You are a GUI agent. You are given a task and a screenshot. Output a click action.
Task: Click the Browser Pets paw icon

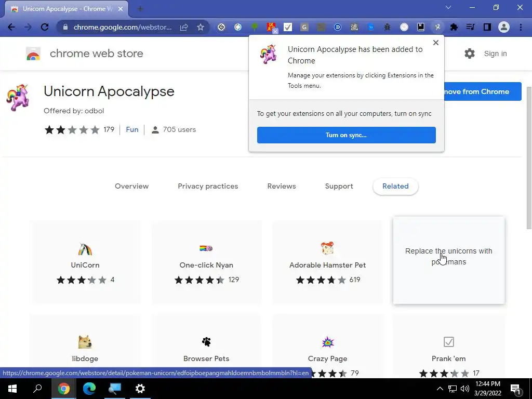pyautogui.click(x=206, y=342)
